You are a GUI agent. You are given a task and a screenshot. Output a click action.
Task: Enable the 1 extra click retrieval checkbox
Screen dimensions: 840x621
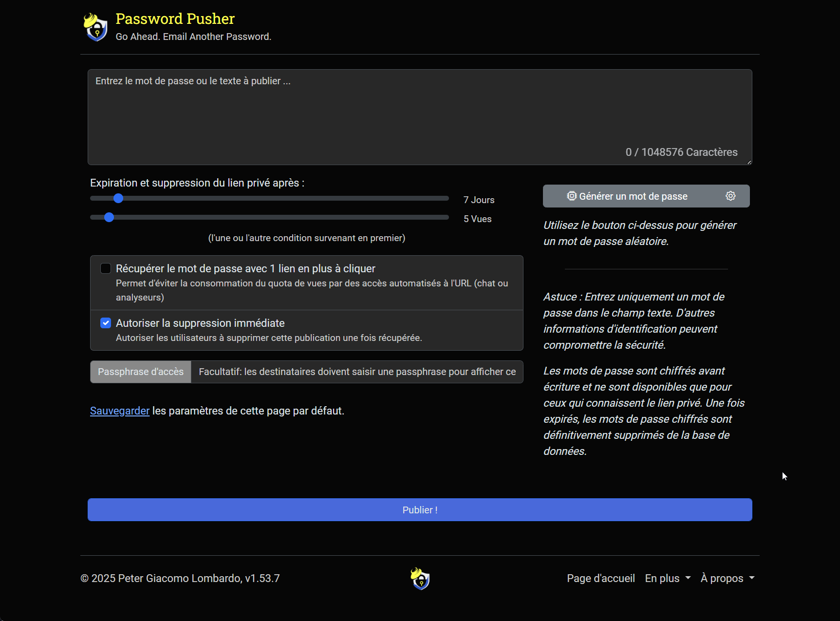tap(106, 268)
